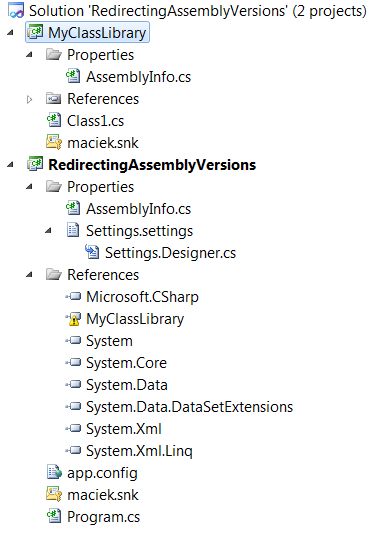Select AssemblyInfo.cs under RedirectingAssemblyVersions Properties

point(138,209)
